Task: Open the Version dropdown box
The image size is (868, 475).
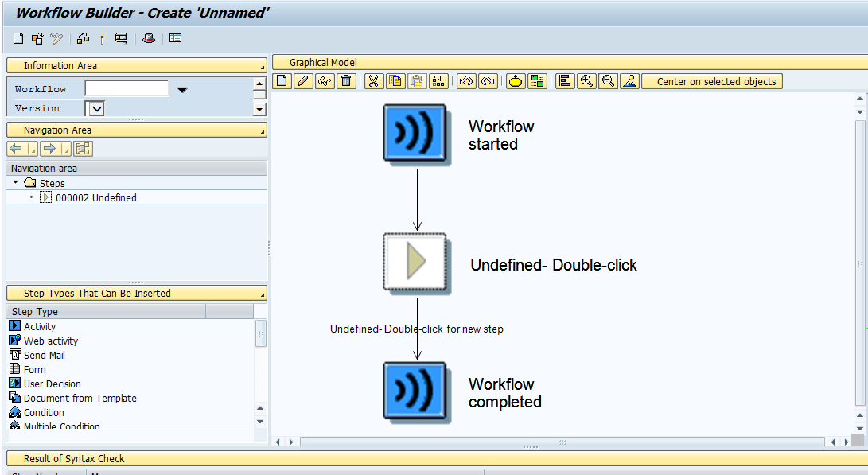Action: pyautogui.click(x=96, y=108)
